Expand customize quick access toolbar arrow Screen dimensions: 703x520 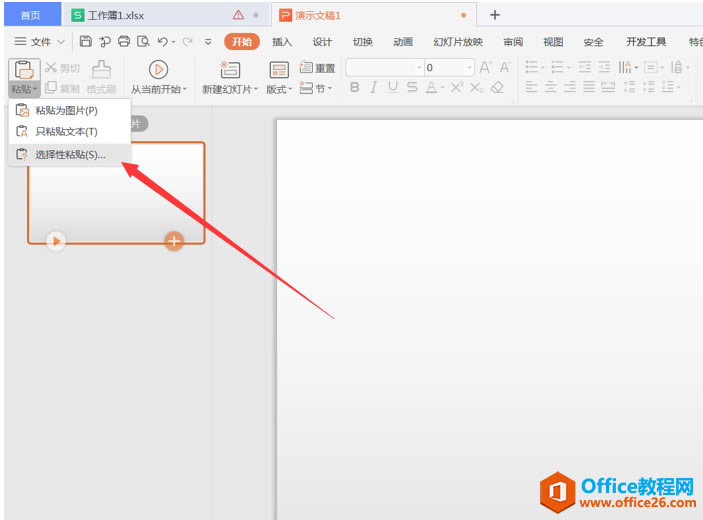point(208,42)
